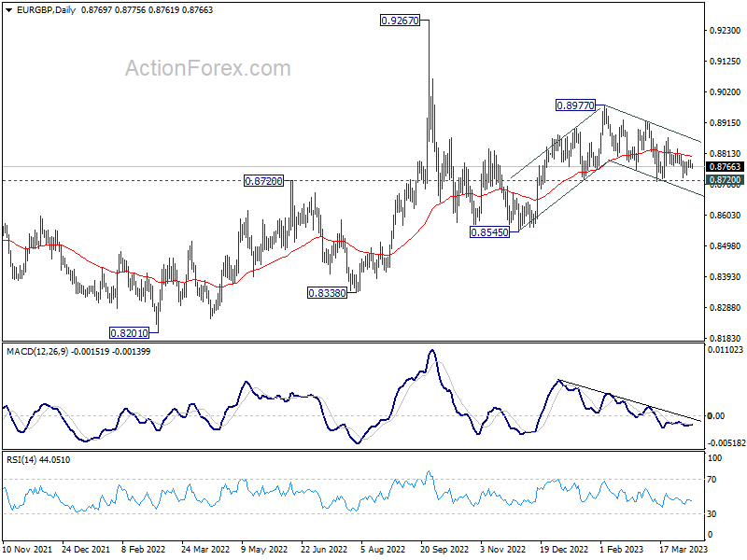Select the RSI(14) 44.0510 indicator label

click(38, 460)
